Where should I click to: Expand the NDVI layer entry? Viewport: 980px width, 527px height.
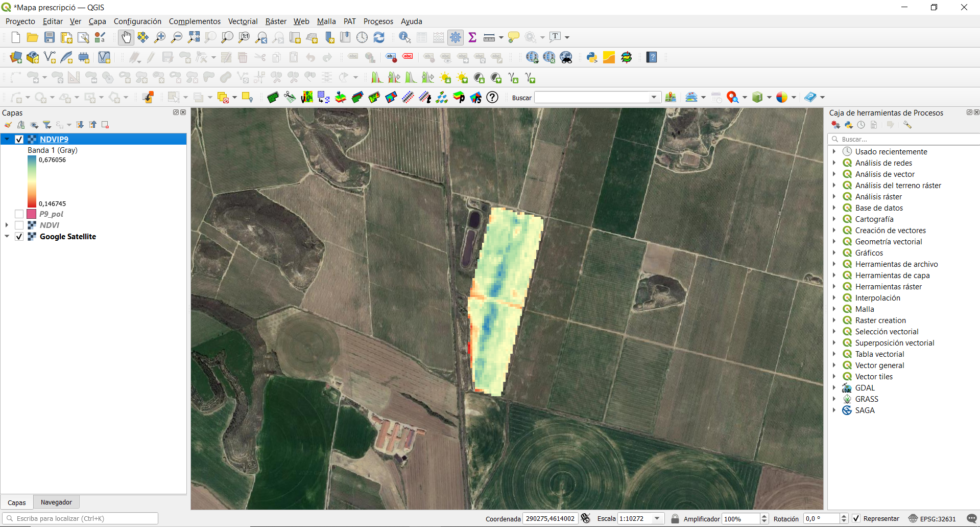click(7, 225)
